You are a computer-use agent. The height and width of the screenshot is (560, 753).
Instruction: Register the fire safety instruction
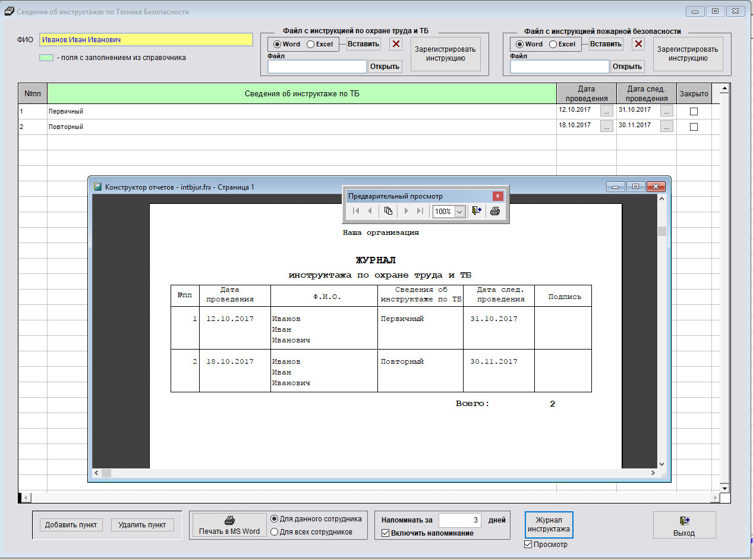pyautogui.click(x=688, y=54)
